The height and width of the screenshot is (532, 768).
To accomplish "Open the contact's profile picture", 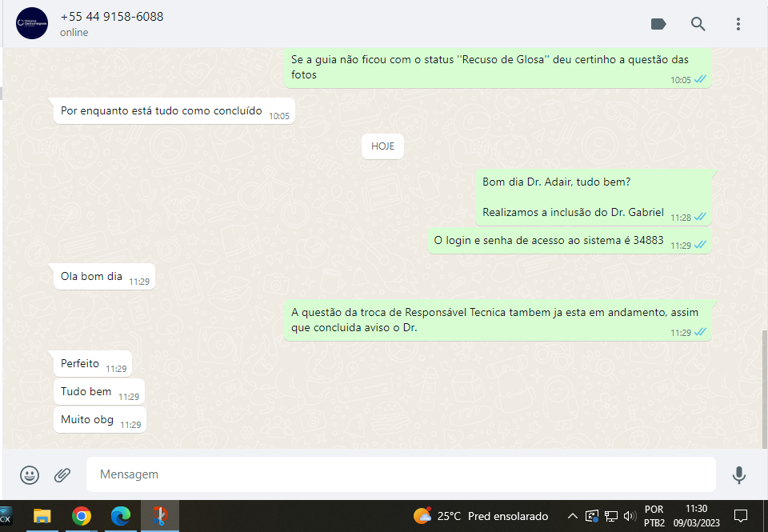I will click(x=32, y=23).
